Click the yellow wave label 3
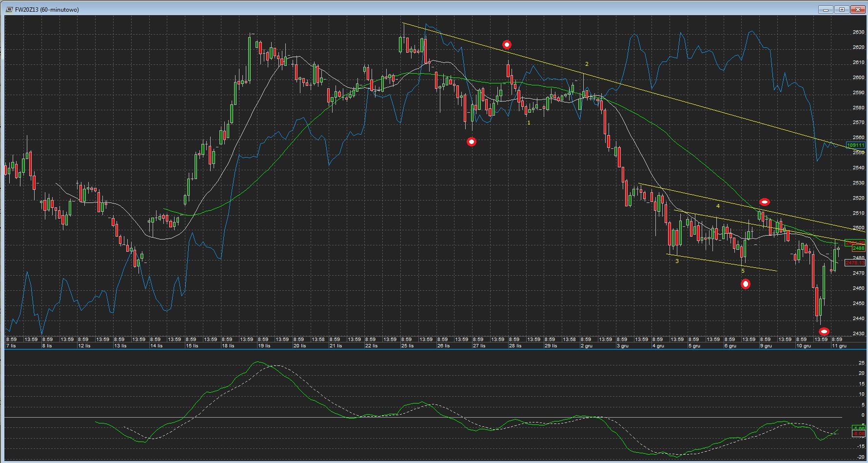 pyautogui.click(x=677, y=262)
